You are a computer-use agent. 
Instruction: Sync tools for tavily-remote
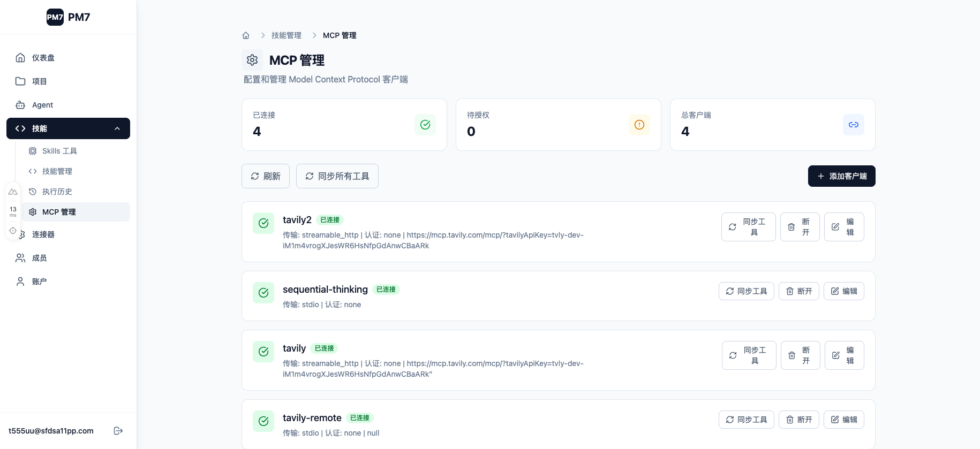747,420
